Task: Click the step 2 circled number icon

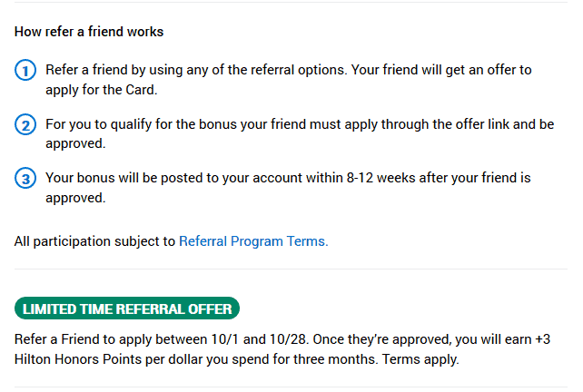Action: pos(25,124)
